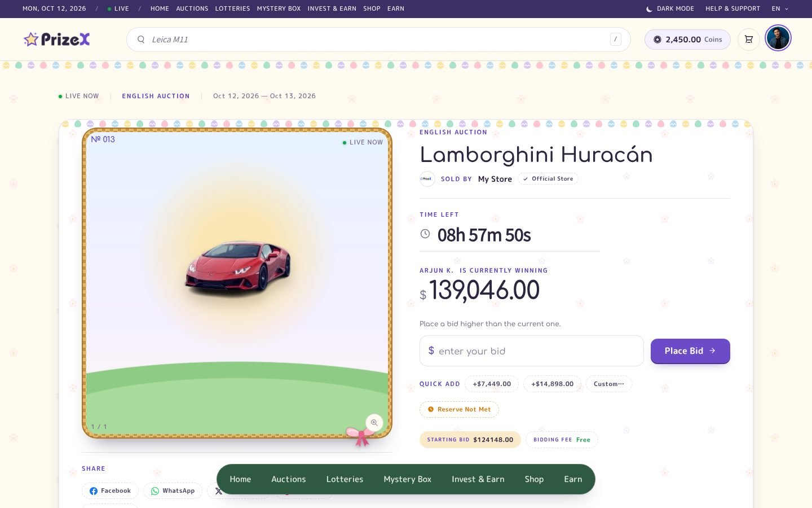Open Invest & Earn in the purple top bar

click(332, 9)
